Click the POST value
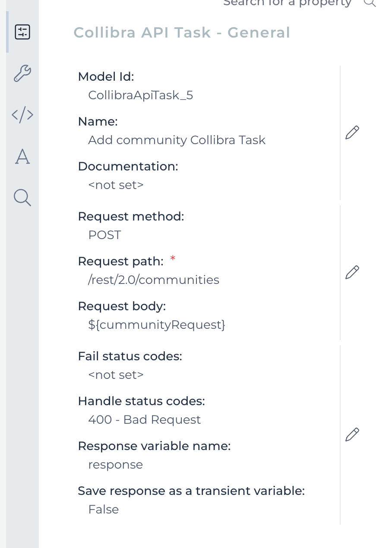Screen dimensions: 392x548 [104, 235]
